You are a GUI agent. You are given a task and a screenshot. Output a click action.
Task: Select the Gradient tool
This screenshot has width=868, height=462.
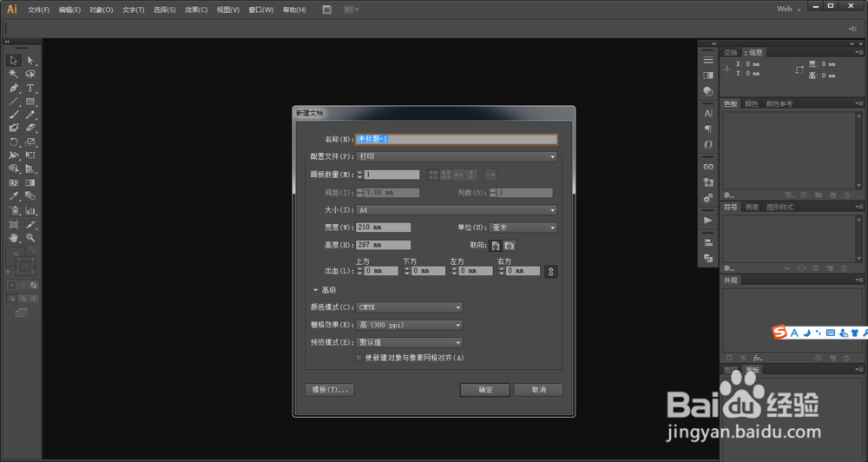tap(30, 183)
